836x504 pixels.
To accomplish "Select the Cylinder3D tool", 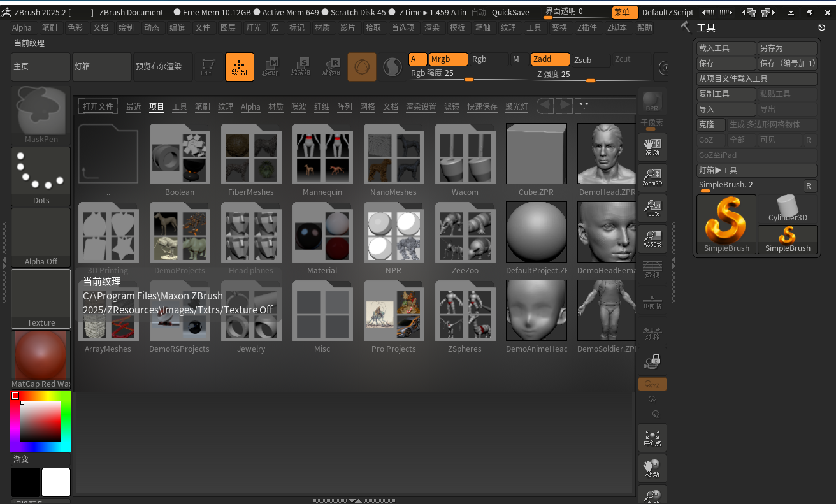I will pyautogui.click(x=788, y=209).
